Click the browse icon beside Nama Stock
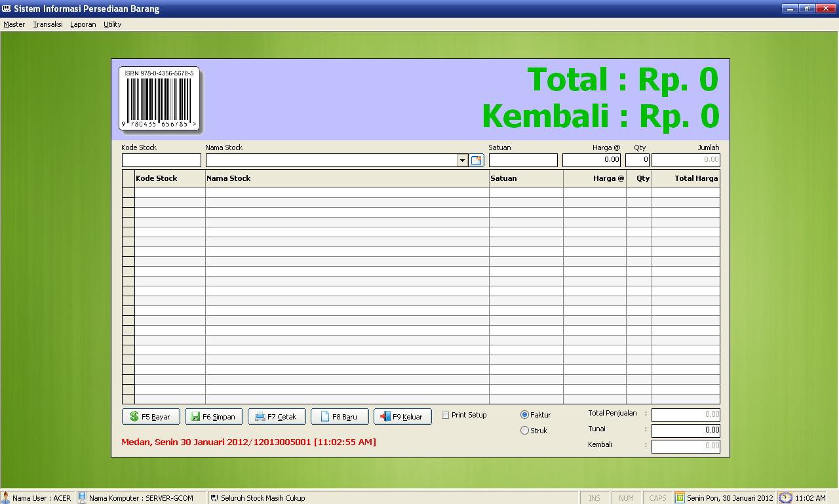Viewport: 839px width, 504px height. 477,161
